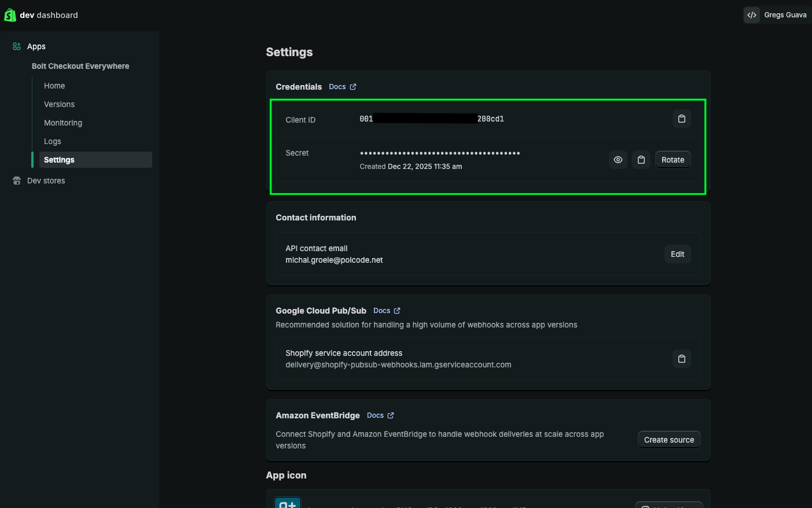812x508 pixels.
Task: Open the Gregs Guava account menu
Action: click(x=785, y=15)
